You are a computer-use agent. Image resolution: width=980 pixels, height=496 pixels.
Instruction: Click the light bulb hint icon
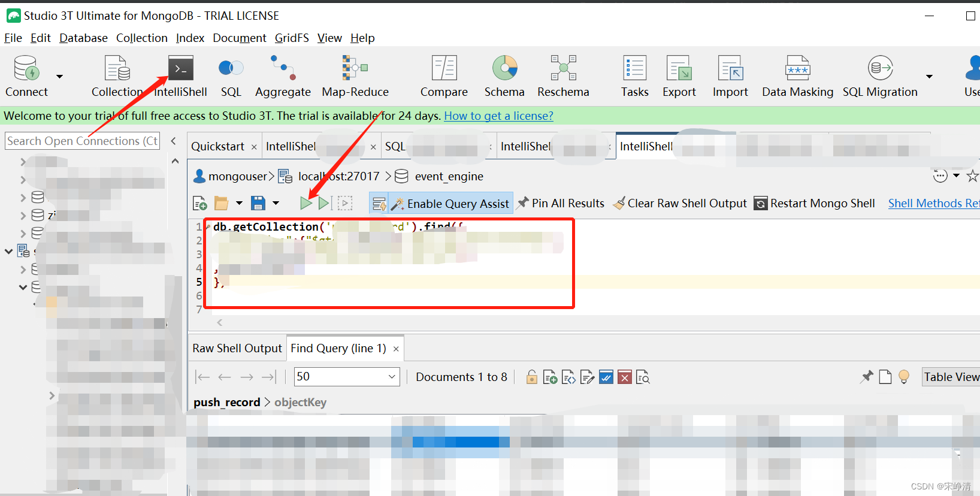(904, 377)
